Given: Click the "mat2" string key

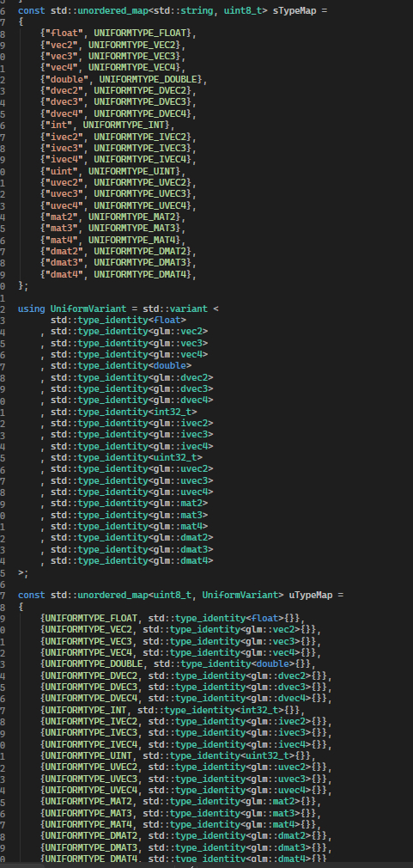Looking at the screenshot, I should (61, 217).
